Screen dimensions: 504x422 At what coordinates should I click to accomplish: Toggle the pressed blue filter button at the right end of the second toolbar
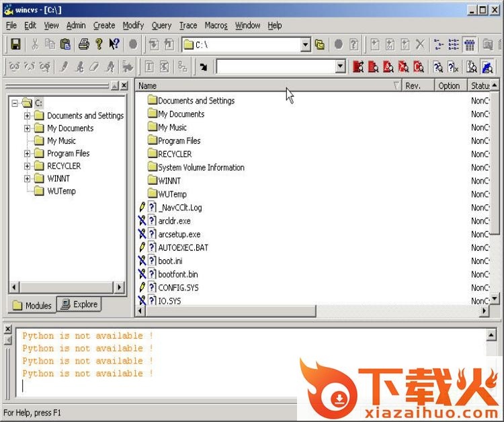pos(487,67)
